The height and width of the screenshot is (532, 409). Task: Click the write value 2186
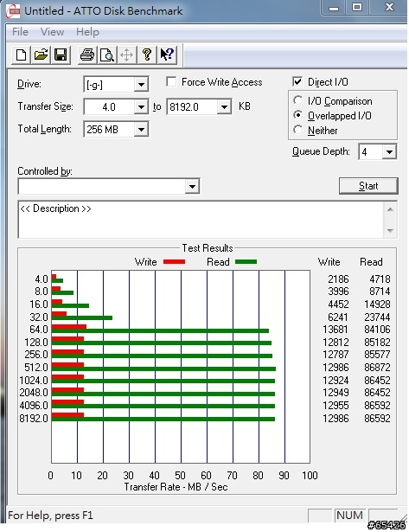tap(338, 279)
